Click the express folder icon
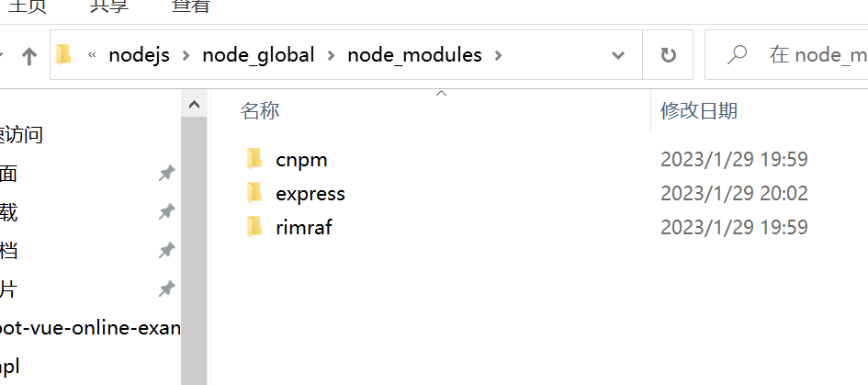 (255, 193)
